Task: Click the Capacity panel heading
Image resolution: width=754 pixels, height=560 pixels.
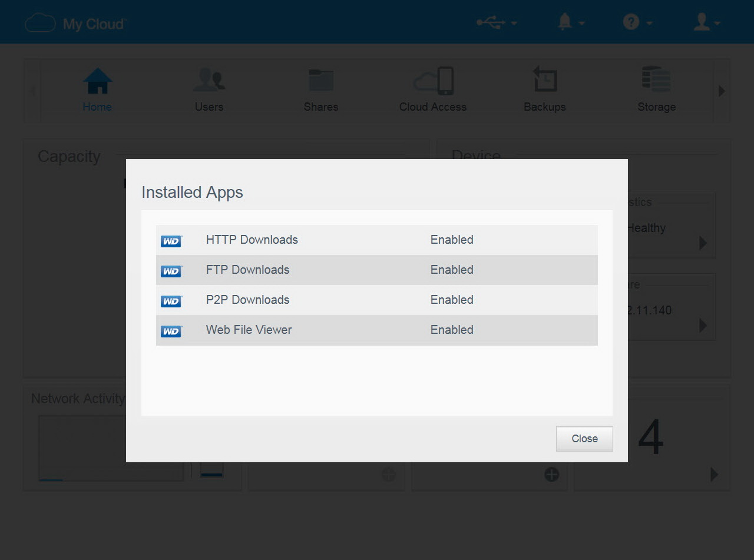Action: point(69,157)
